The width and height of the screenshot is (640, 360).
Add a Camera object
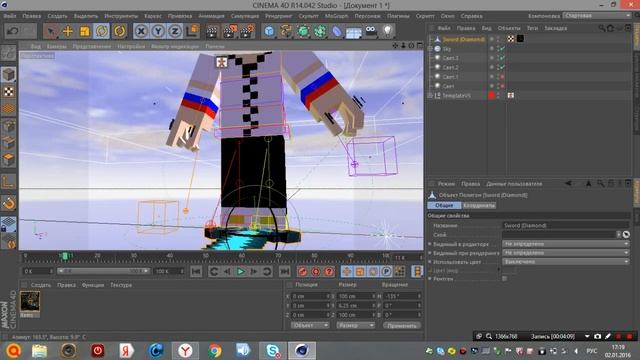(x=371, y=31)
